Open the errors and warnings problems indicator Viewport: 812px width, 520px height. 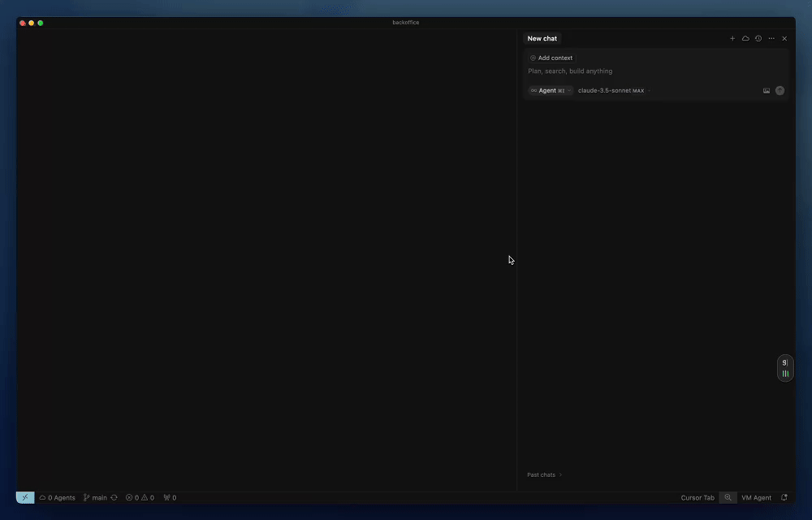tap(140, 497)
